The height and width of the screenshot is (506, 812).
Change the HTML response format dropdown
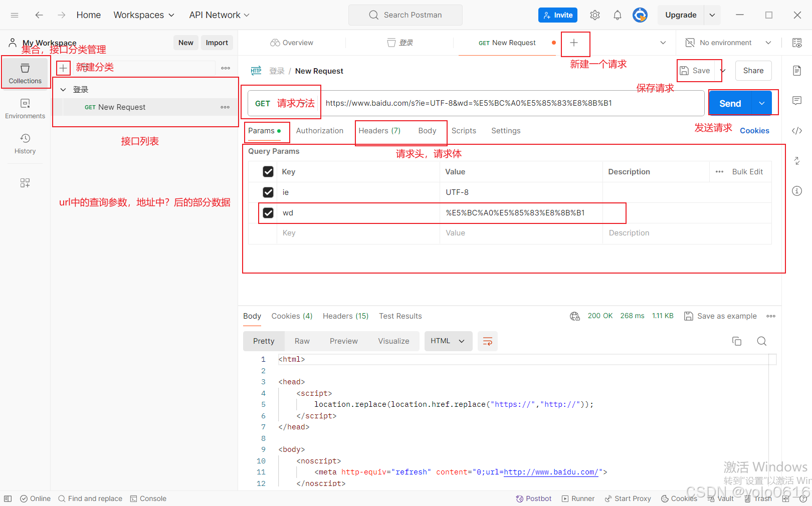tap(448, 341)
